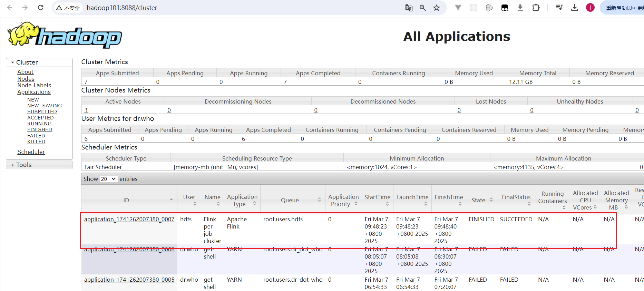This screenshot has width=644, height=291.
Task: Open the Scheduler link in sidebar
Action: click(31, 152)
